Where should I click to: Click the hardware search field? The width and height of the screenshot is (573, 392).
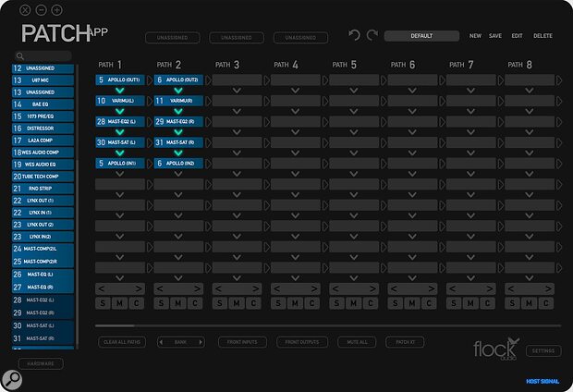point(43,56)
